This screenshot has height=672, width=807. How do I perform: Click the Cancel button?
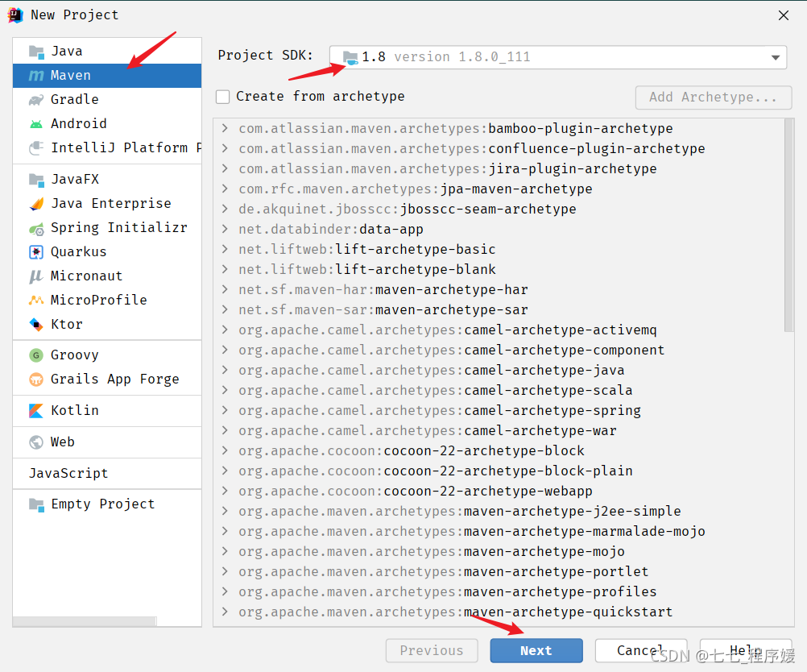(641, 651)
